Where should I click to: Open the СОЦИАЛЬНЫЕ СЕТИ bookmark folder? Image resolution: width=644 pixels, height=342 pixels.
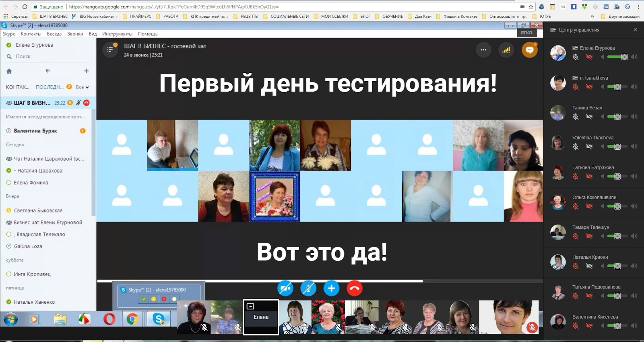point(286,16)
